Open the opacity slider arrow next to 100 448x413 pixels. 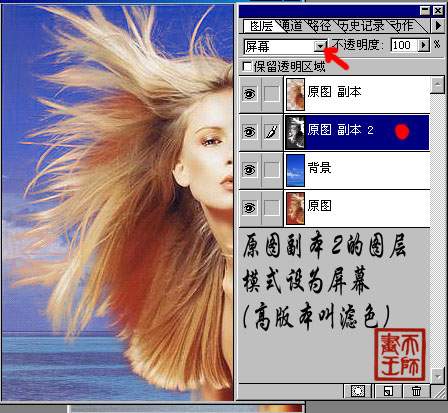pyautogui.click(x=423, y=45)
